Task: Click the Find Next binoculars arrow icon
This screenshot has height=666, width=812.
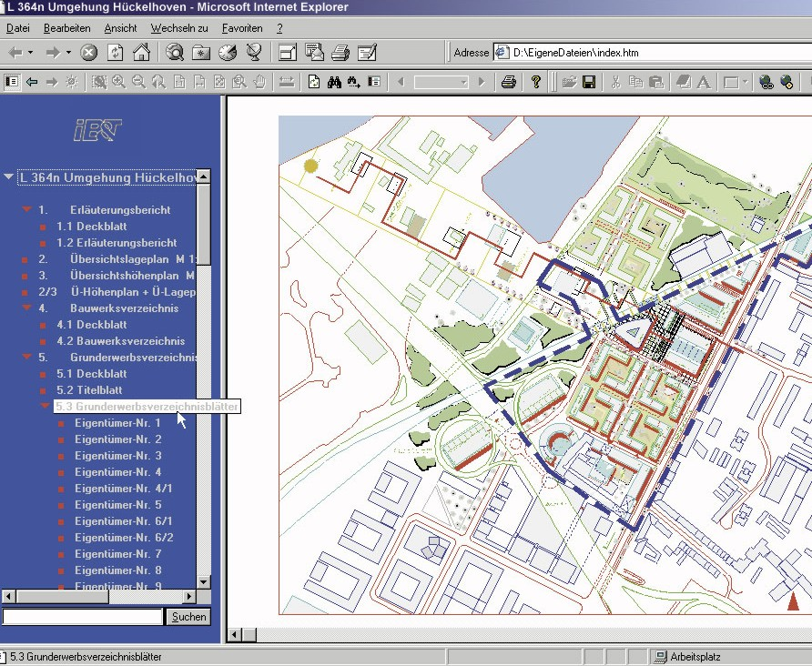Action: point(354,82)
